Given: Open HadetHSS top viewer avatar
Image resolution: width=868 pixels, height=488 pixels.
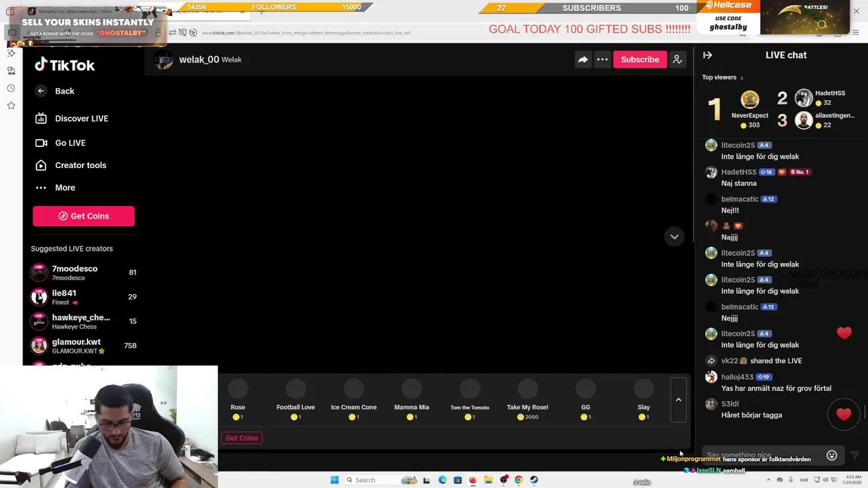Looking at the screenshot, I should pos(804,98).
